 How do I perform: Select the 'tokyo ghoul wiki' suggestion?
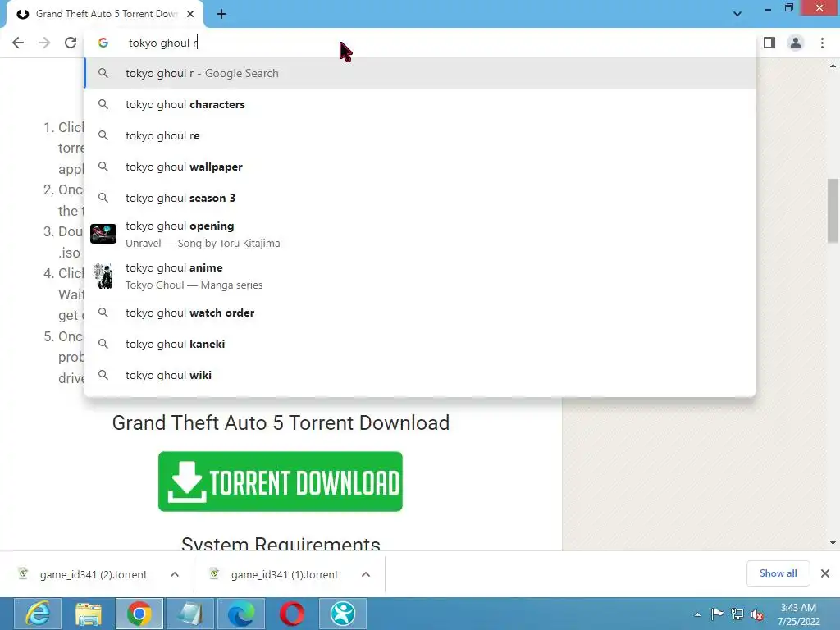[420, 375]
